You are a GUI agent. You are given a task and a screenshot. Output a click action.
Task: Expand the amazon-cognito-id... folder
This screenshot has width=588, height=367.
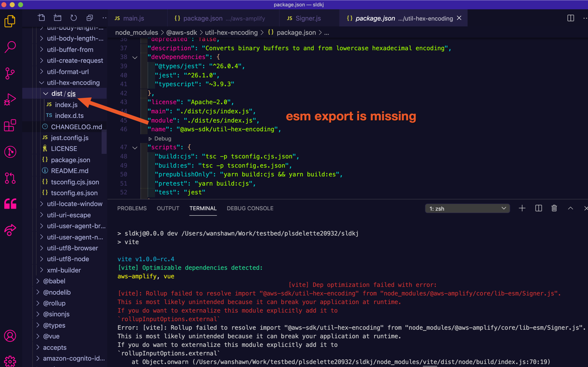(65, 358)
